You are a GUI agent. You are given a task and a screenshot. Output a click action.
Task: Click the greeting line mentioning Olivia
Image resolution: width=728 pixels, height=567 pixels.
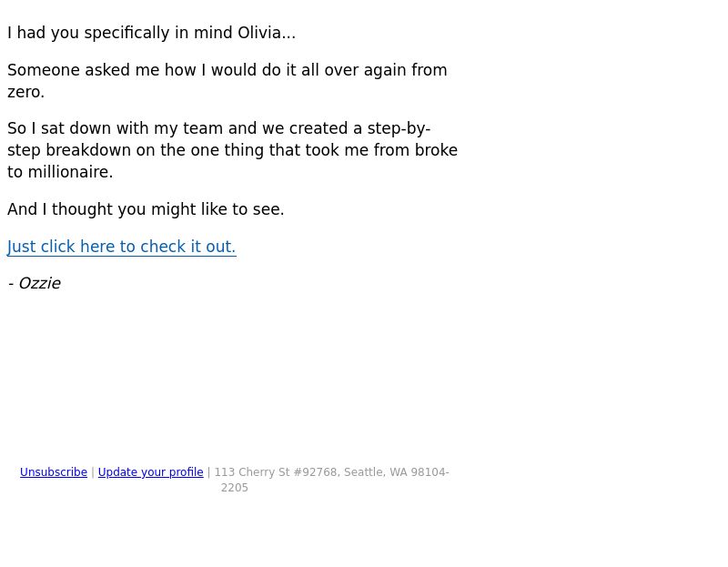[151, 33]
